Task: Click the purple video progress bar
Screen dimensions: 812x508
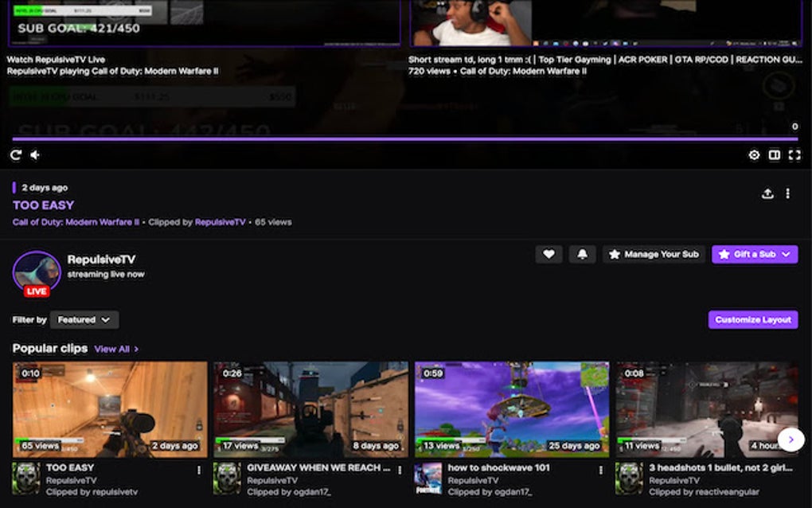Action: [x=406, y=138]
